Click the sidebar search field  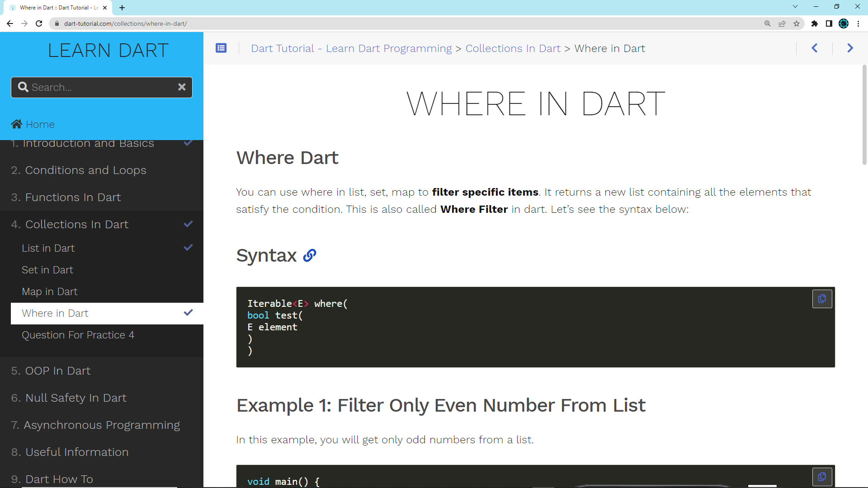pos(102,87)
